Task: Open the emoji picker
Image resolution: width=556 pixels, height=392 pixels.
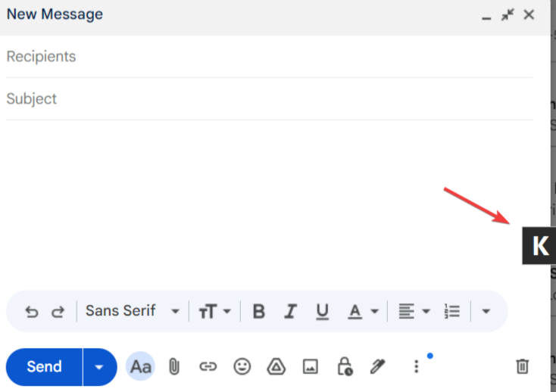Action: (242, 367)
